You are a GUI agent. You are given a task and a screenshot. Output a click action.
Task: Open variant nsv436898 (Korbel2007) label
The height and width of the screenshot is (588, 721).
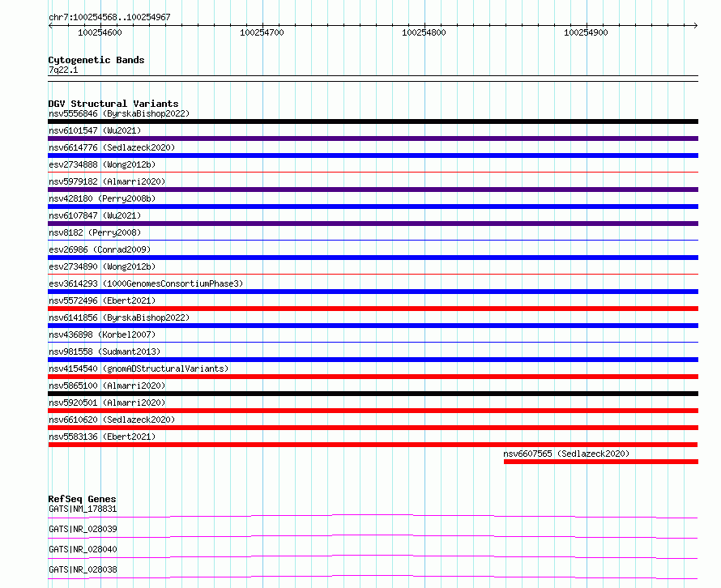pyautogui.click(x=102, y=334)
